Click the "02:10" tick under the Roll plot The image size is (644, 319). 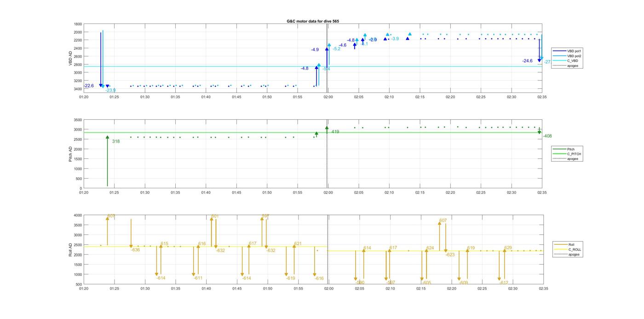point(390,289)
